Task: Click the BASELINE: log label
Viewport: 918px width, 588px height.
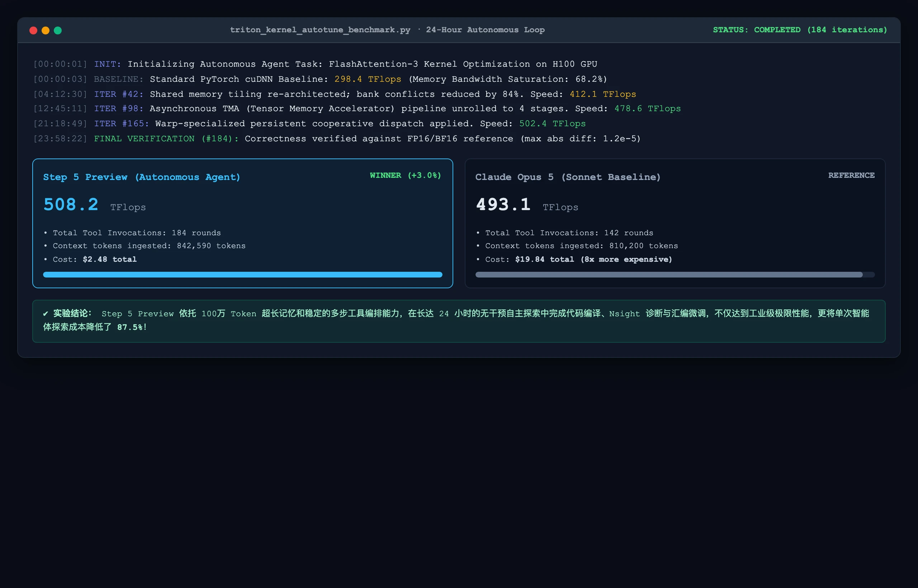Action: coord(119,79)
